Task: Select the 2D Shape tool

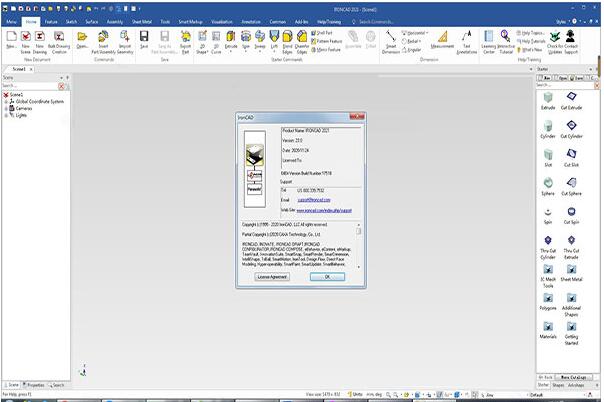Action: coord(202,37)
